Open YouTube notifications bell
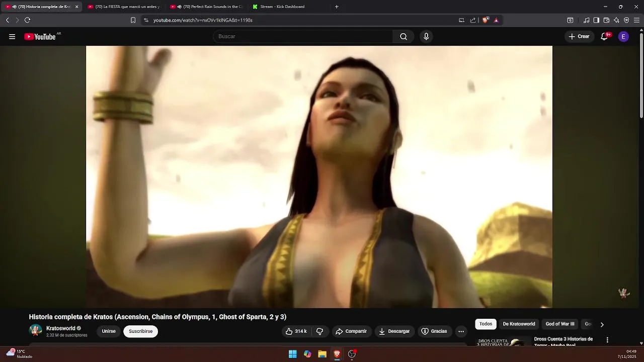 point(605,37)
